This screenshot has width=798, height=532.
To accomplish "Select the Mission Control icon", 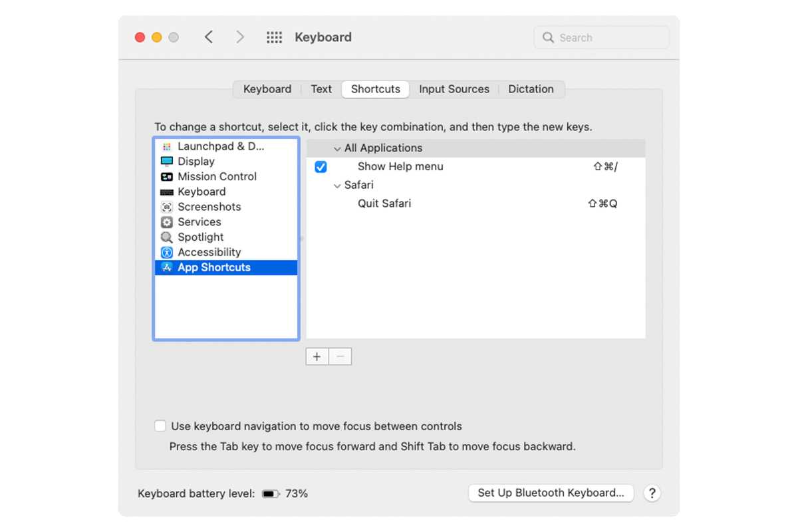I will [x=167, y=177].
